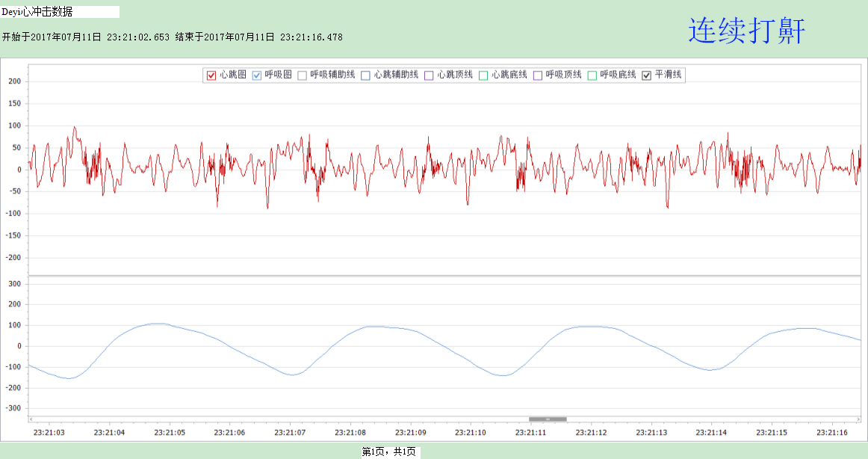This screenshot has height=459, width=868.
Task: Enable the 心跳辅助线 checkbox
Action: pyautogui.click(x=365, y=75)
